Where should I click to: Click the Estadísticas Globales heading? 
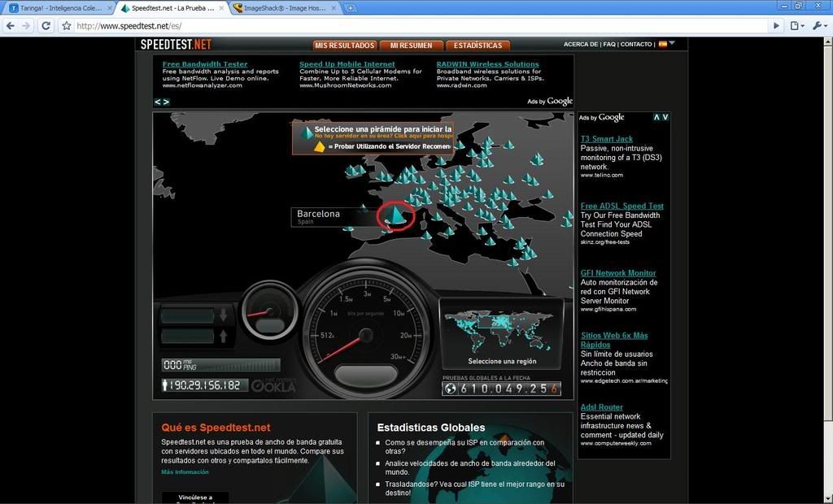[x=431, y=428]
